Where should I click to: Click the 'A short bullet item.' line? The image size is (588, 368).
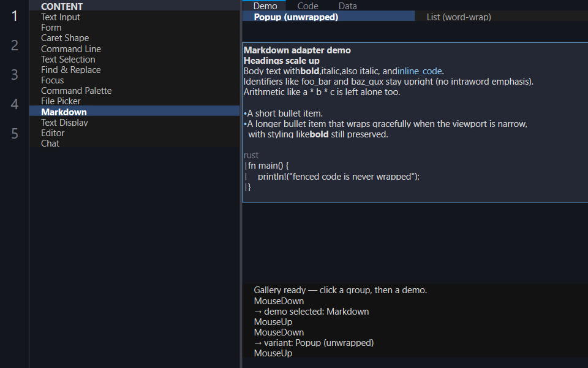pos(283,113)
